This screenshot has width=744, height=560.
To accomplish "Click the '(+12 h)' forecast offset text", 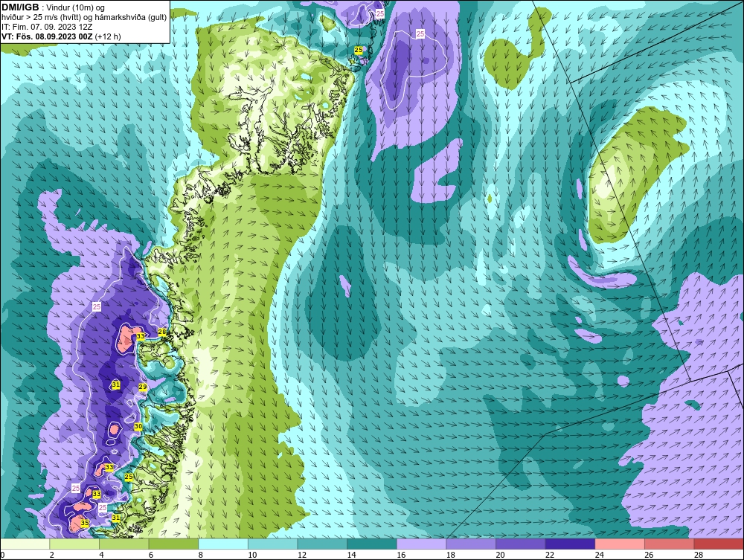I will coord(108,36).
